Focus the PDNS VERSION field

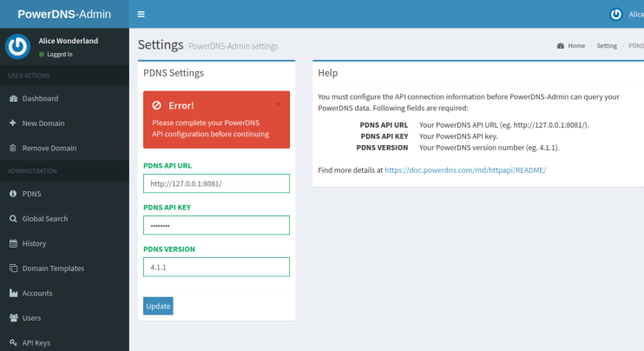pyautogui.click(x=216, y=267)
